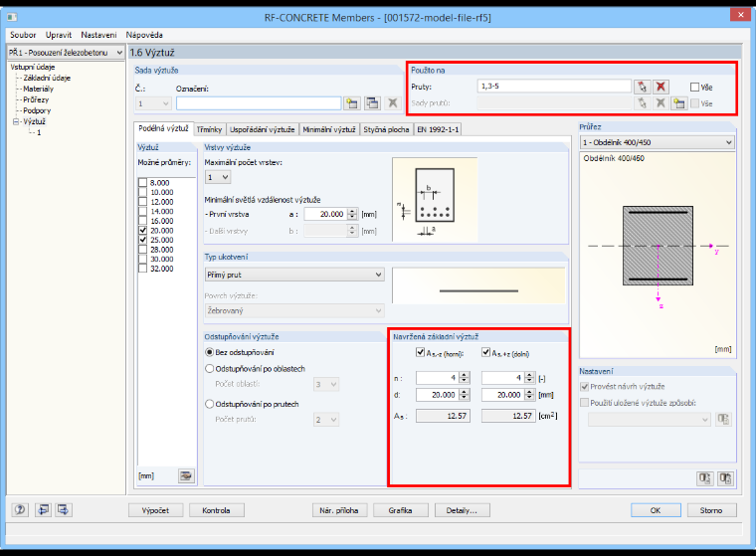The image size is (756, 556).
Task: Click new reinforcement set icon beside Označení
Action: point(352,103)
